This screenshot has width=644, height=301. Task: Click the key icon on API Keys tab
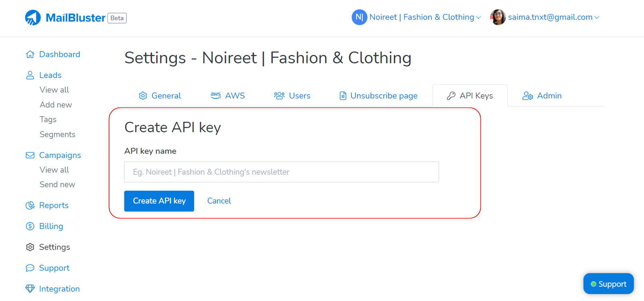point(451,96)
